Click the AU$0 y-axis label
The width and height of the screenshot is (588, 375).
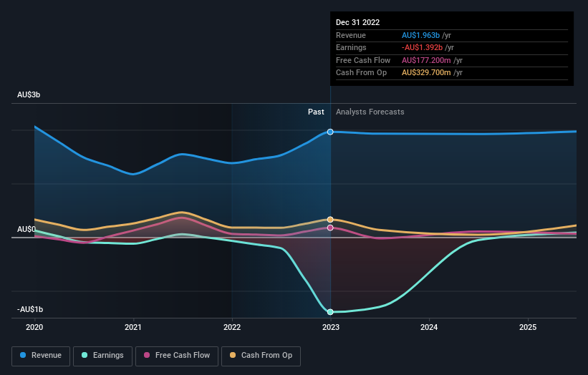click(26, 229)
